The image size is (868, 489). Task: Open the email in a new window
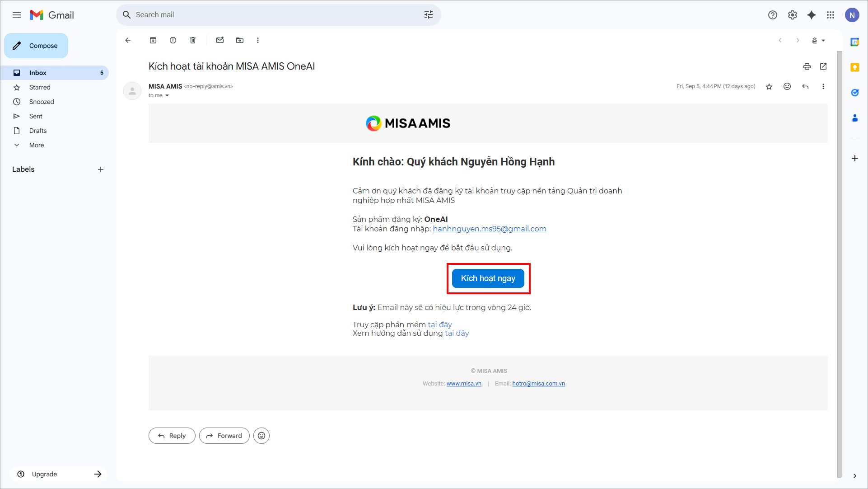(823, 66)
